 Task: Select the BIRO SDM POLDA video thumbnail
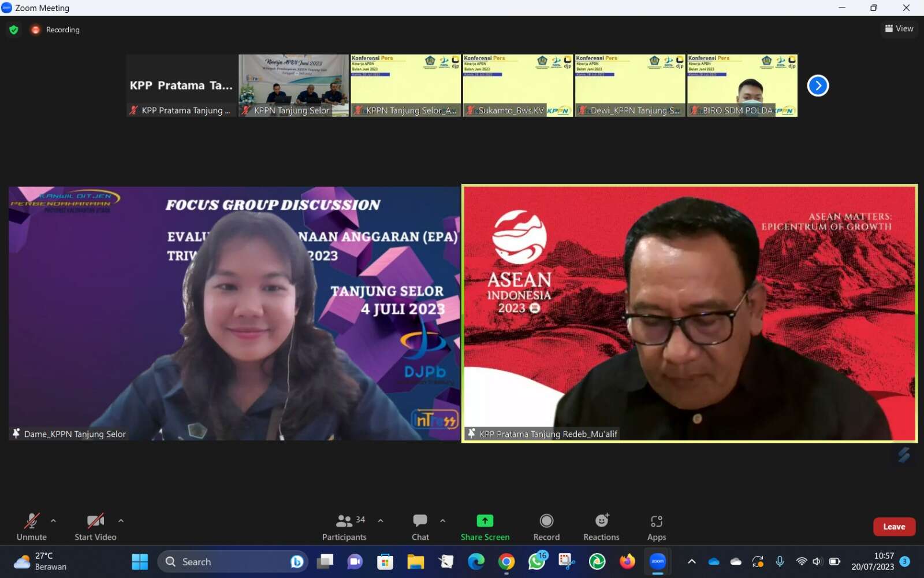pyautogui.click(x=742, y=86)
